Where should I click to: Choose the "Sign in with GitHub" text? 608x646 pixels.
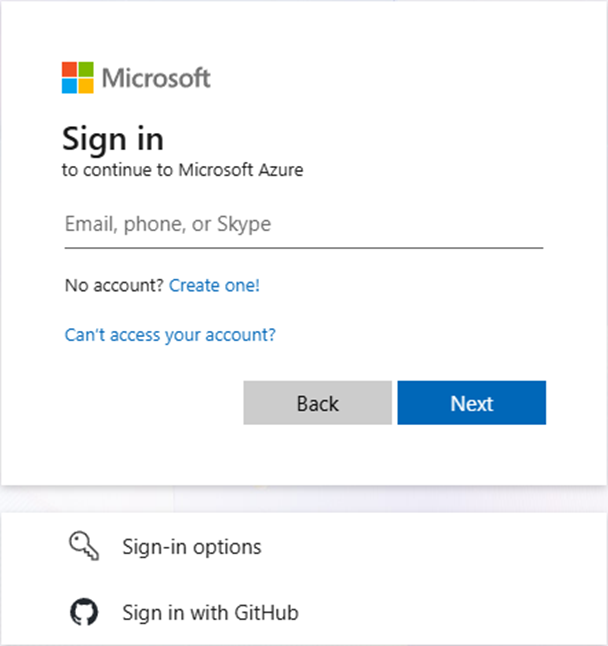click(210, 612)
